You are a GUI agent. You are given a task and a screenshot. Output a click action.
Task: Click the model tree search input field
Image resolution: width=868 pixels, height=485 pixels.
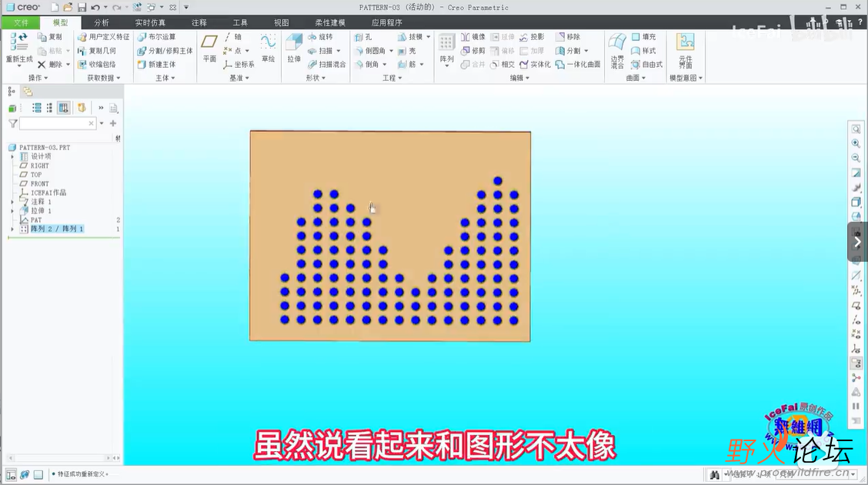pos(58,123)
